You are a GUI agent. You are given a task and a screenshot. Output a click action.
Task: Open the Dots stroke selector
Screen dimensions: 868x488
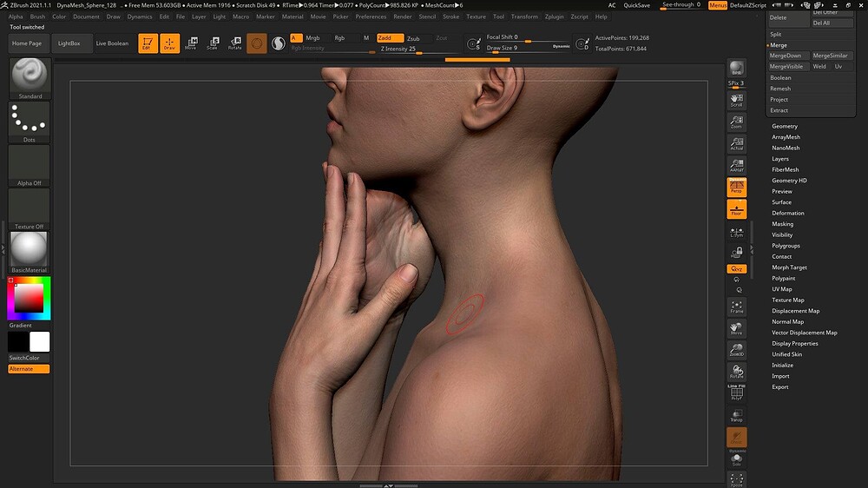(x=30, y=122)
